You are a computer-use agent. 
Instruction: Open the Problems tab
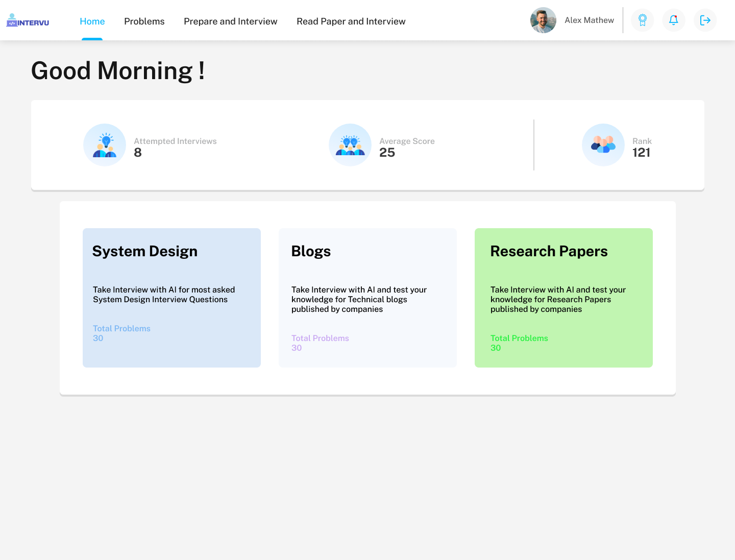(144, 21)
